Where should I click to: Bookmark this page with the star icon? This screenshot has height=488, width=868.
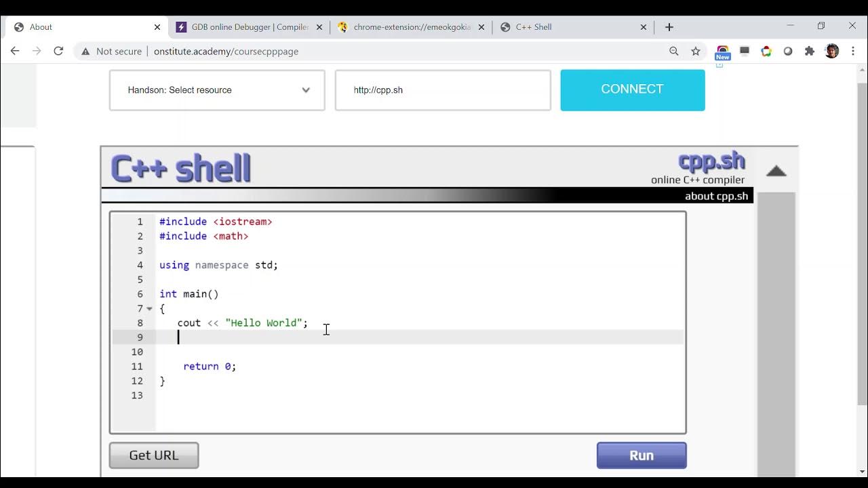(x=696, y=51)
